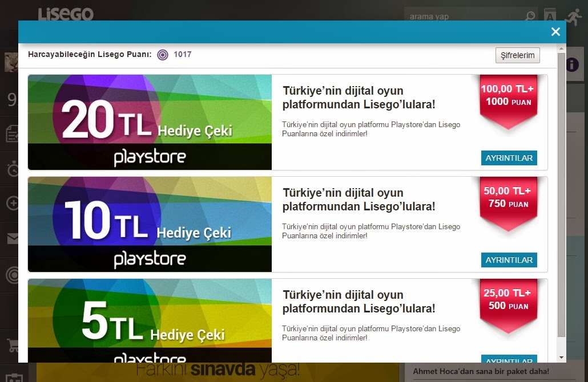Viewport: 588px width, 382px height.
Task: Open the shopping cart icon in the sidebar
Action: pos(13,346)
